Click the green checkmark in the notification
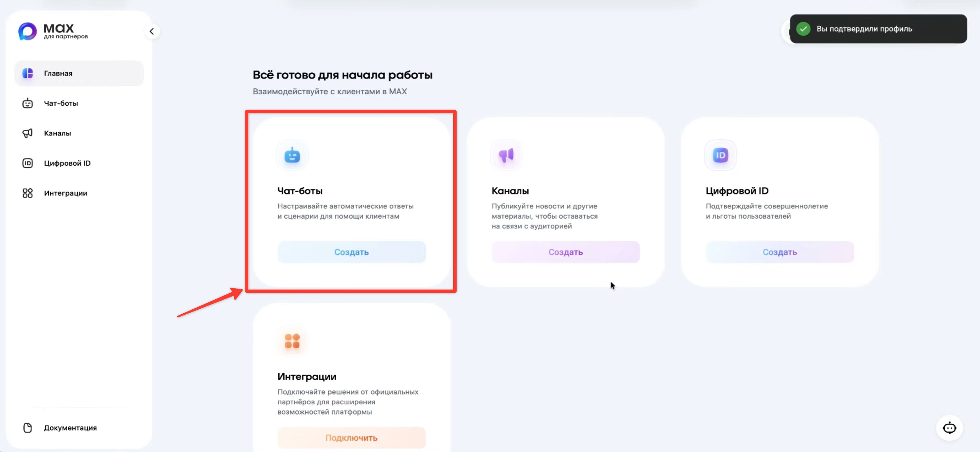Viewport: 980px width, 452px height. (x=803, y=29)
